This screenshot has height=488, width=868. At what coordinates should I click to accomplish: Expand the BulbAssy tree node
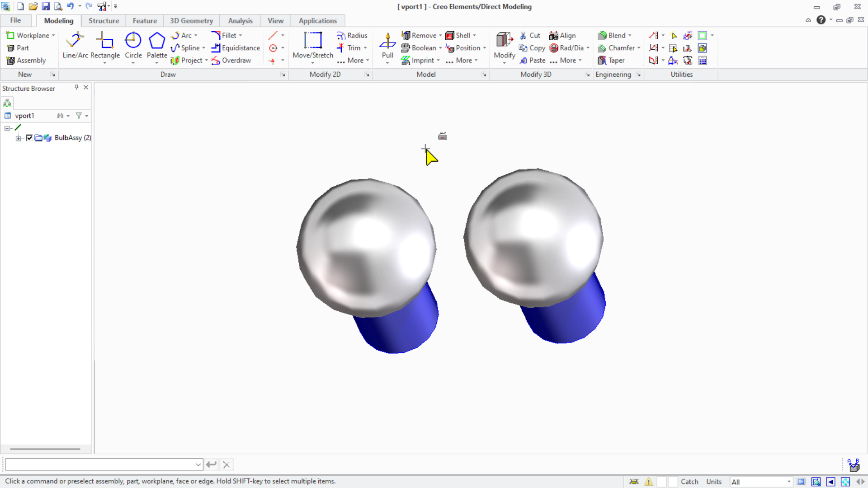tap(18, 138)
